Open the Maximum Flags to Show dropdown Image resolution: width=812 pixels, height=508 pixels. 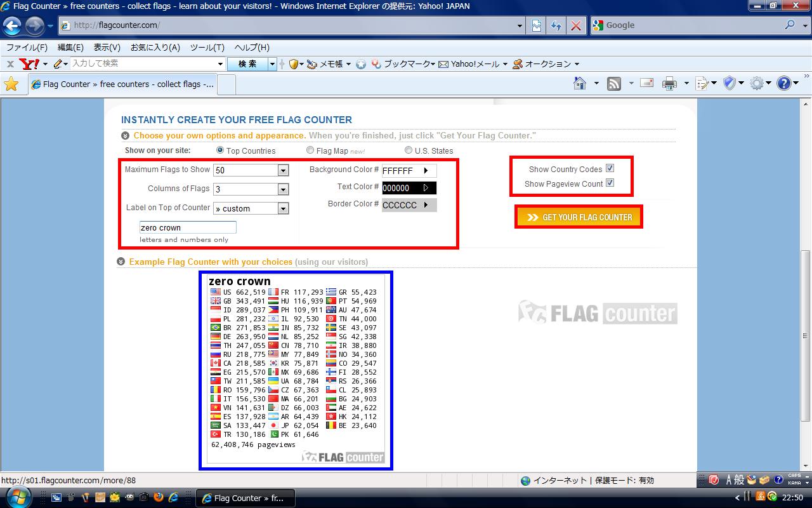(283, 170)
